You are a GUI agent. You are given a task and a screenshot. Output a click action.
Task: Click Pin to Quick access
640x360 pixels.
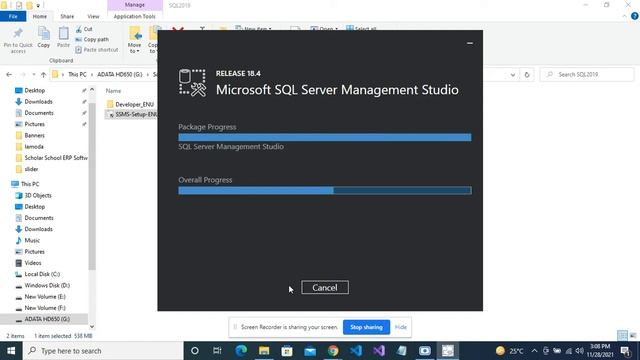[18, 40]
